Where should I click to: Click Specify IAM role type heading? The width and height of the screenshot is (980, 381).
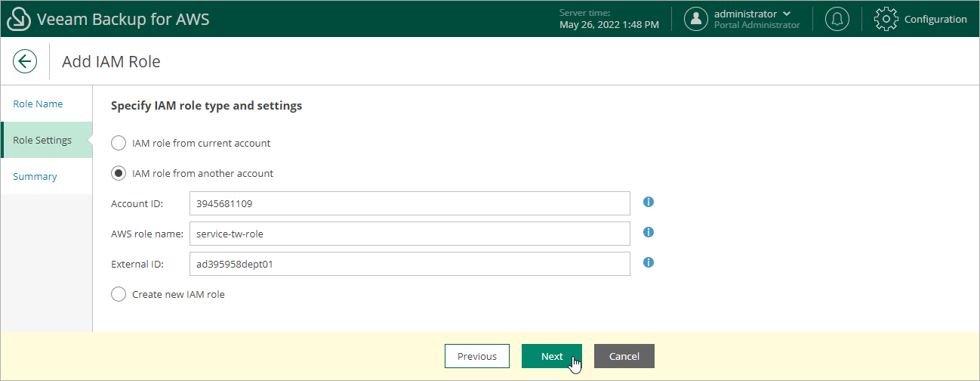206,106
